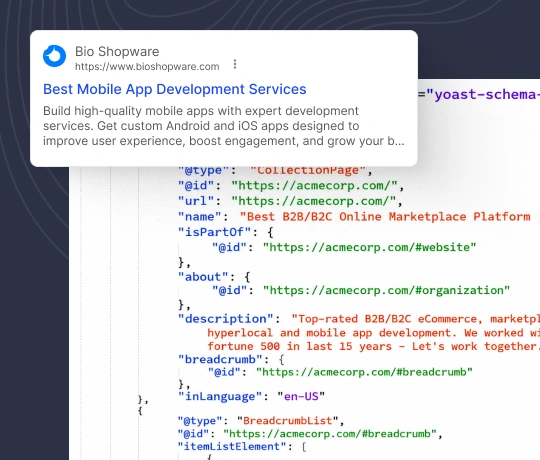The image size is (540, 460).
Task: Click the Bio Shopware blue logo icon
Action: click(54, 56)
